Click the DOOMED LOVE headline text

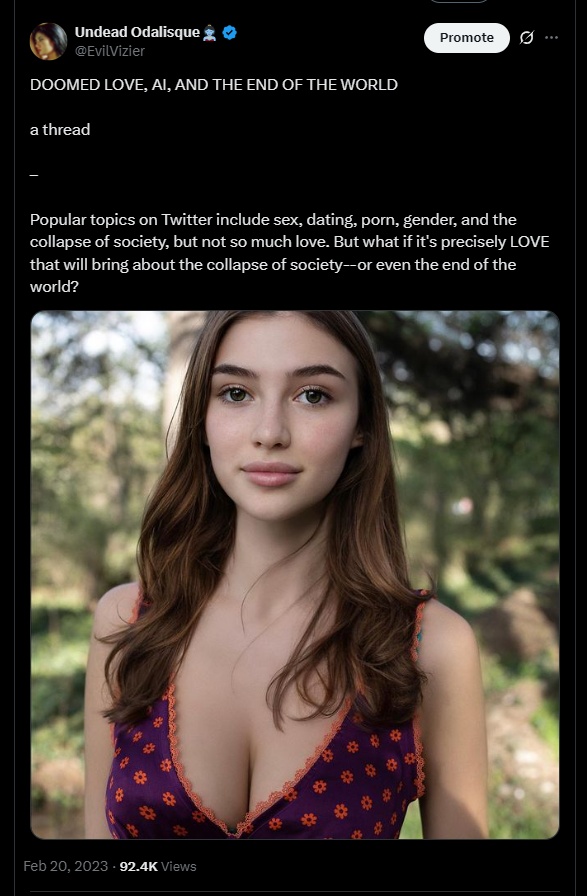pos(214,85)
